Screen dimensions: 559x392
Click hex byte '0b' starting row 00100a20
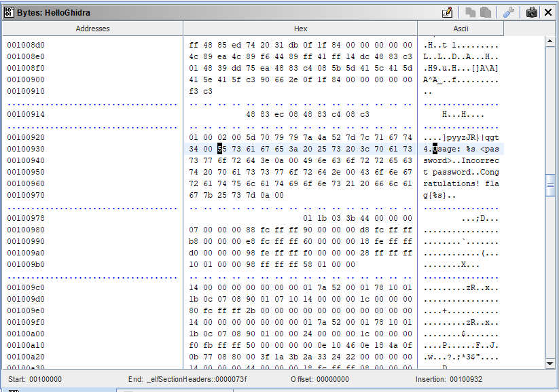click(194, 357)
